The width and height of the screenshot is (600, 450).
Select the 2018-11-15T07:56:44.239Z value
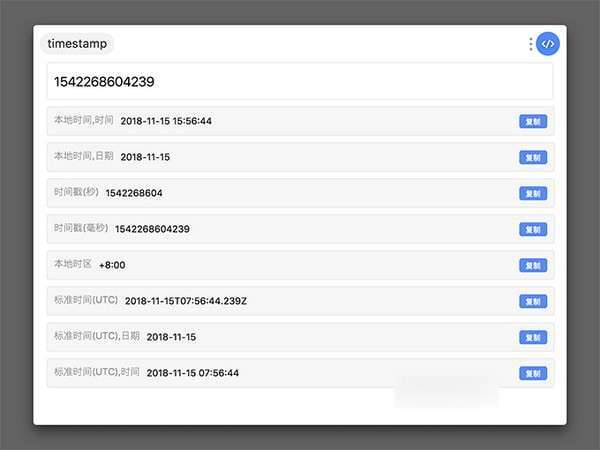(186, 301)
